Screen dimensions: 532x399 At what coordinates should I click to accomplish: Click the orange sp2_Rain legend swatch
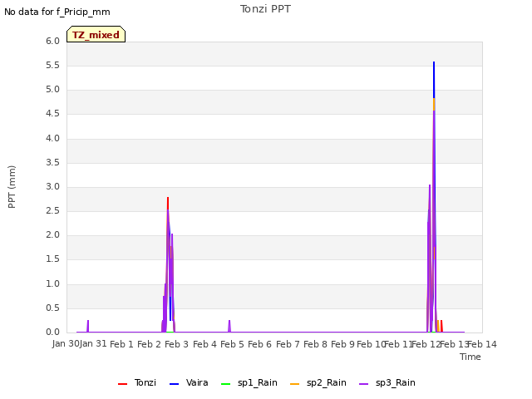pos(295,384)
